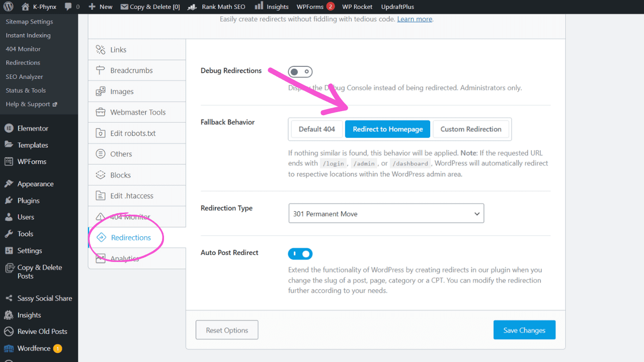Screen dimensions: 644x362
Task: Select Redirect to Homepage highlighted option
Action: point(387,129)
